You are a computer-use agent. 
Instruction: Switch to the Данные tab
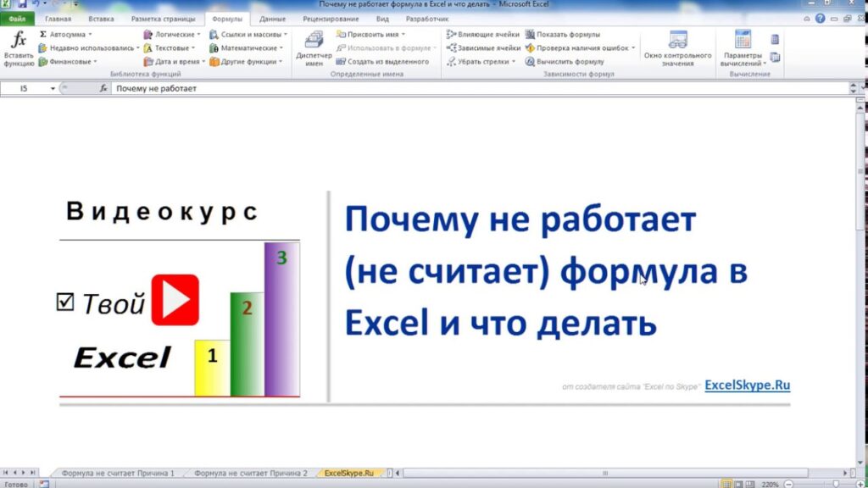click(272, 19)
